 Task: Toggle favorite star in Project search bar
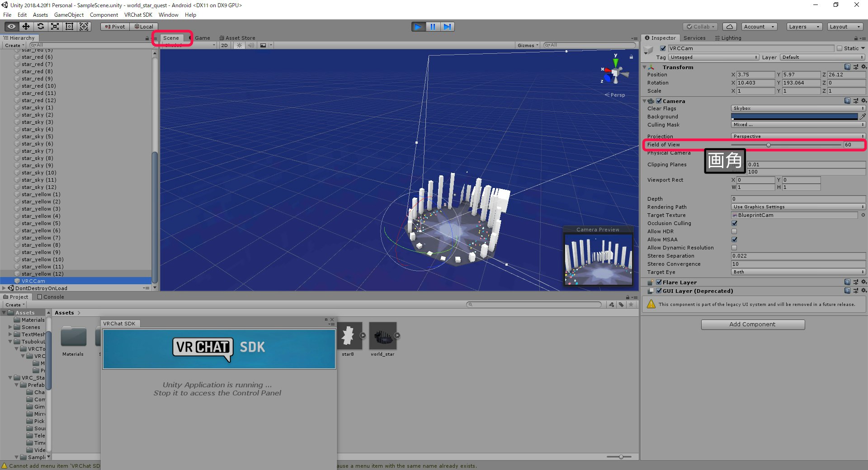tap(631, 305)
